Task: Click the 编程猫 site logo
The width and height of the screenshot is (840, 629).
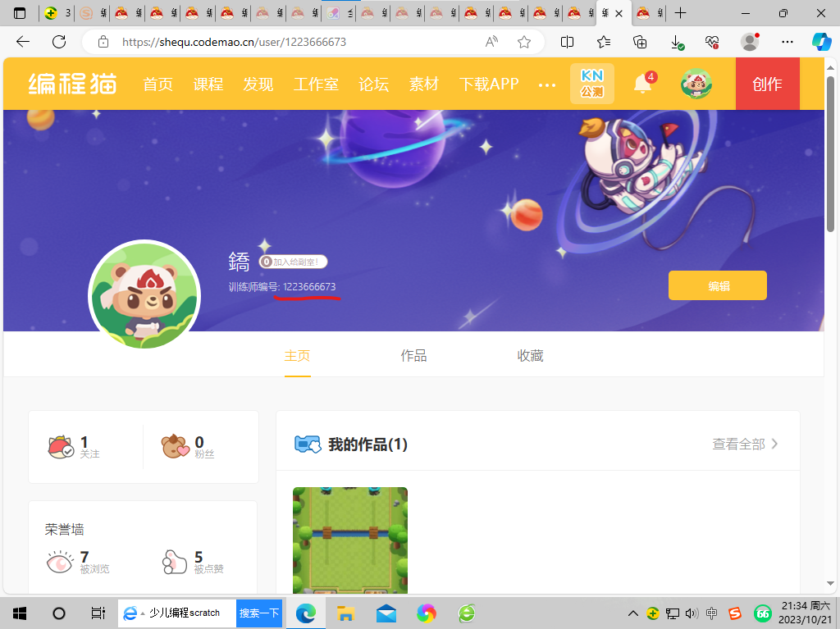Action: pyautogui.click(x=72, y=84)
